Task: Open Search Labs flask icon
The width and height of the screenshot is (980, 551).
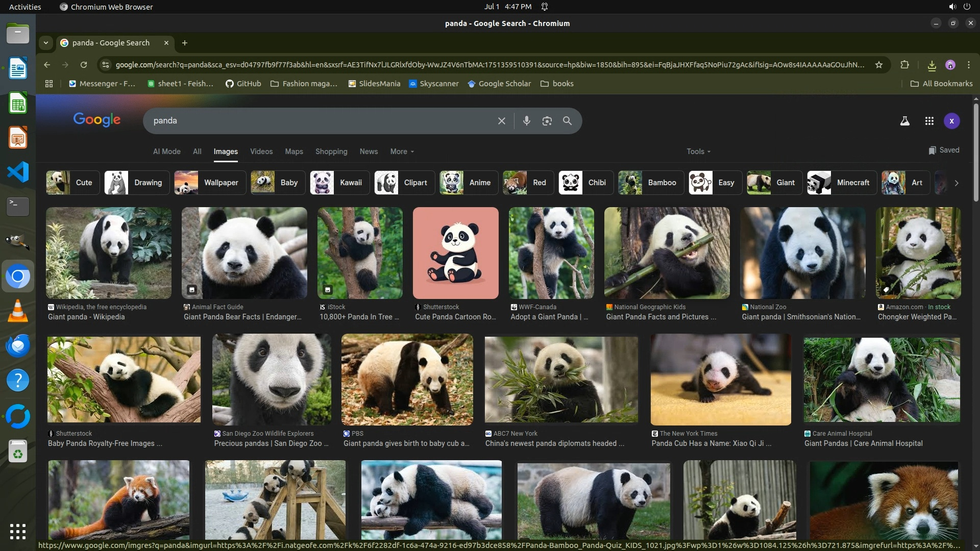Action: 904,121
